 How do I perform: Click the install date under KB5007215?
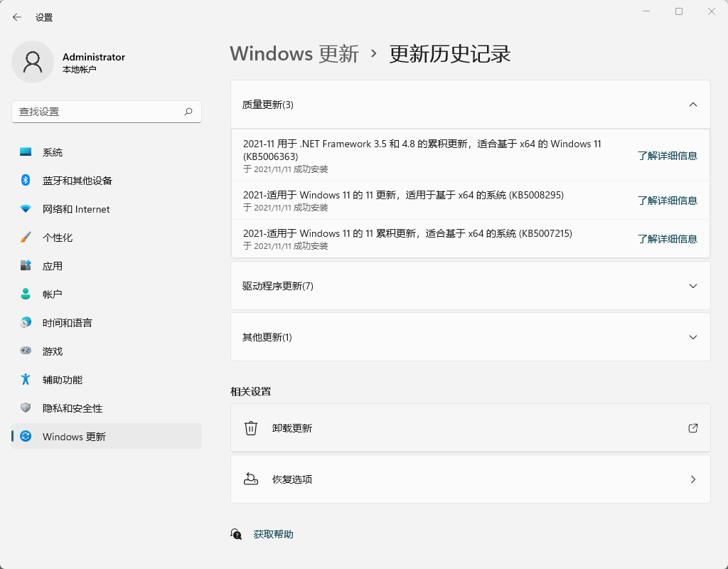coord(286,246)
